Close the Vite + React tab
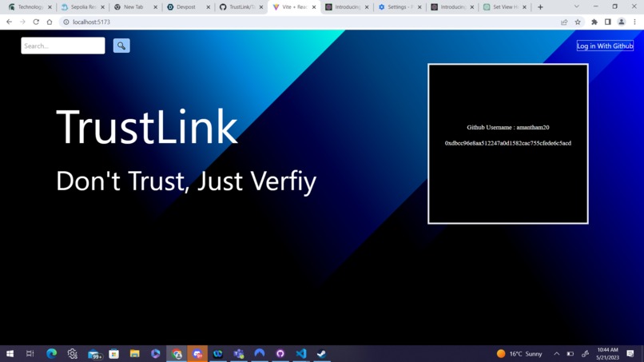The width and height of the screenshot is (644, 362). coord(314,7)
